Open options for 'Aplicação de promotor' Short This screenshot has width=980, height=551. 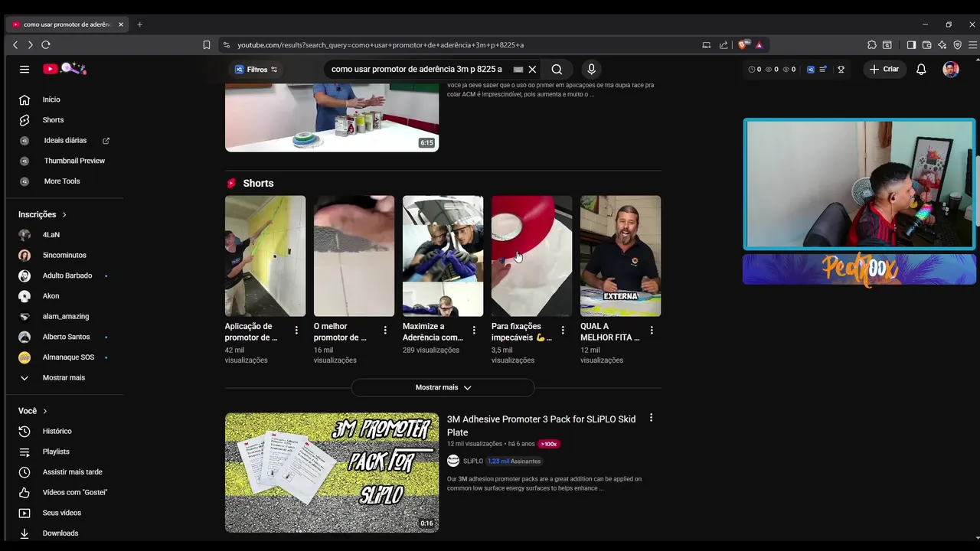point(296,331)
